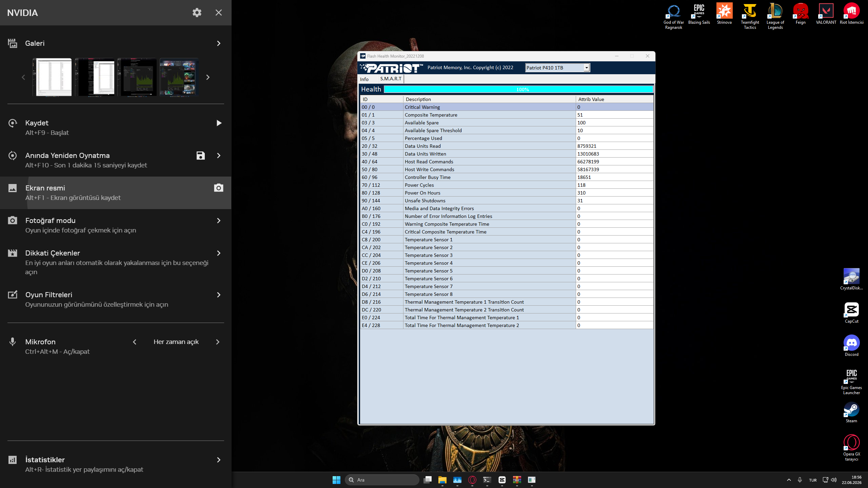This screenshot has height=488, width=868.
Task: Click the taskbar Ara search box
Action: [x=382, y=480]
